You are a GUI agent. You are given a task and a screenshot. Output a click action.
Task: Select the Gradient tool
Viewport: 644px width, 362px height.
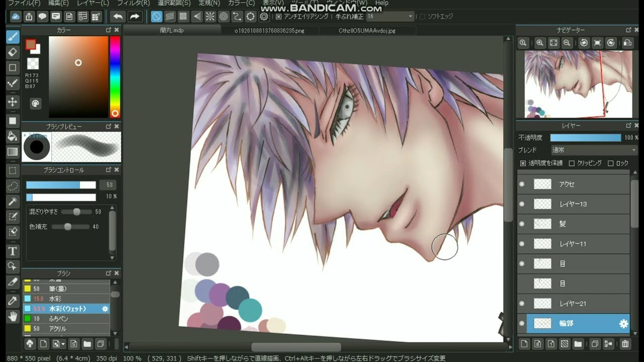click(x=13, y=151)
